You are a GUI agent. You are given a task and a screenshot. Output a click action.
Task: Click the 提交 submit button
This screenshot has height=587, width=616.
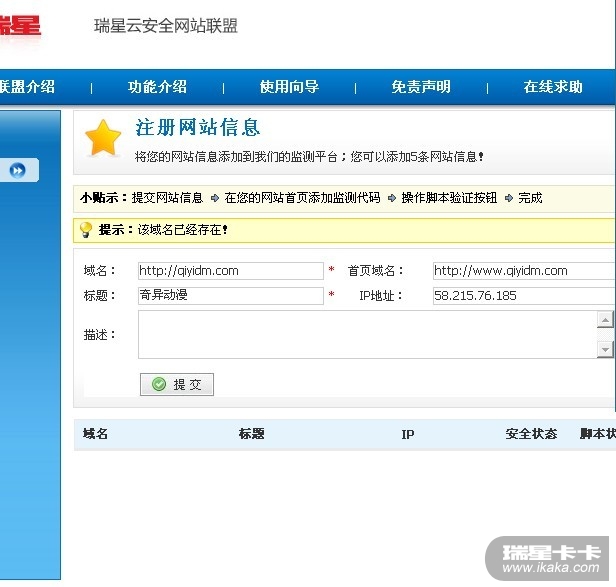[177, 384]
